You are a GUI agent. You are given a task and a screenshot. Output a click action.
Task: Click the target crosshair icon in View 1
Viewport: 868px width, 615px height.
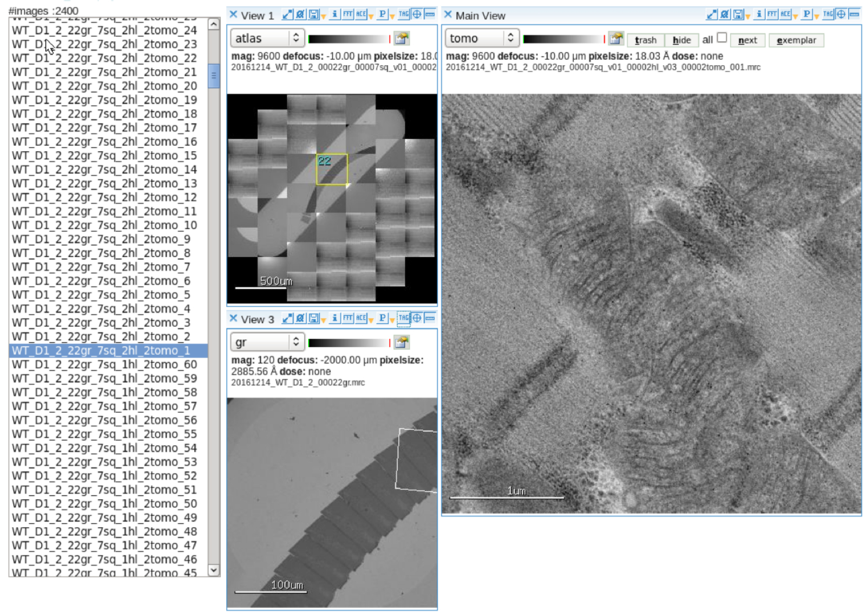417,15
